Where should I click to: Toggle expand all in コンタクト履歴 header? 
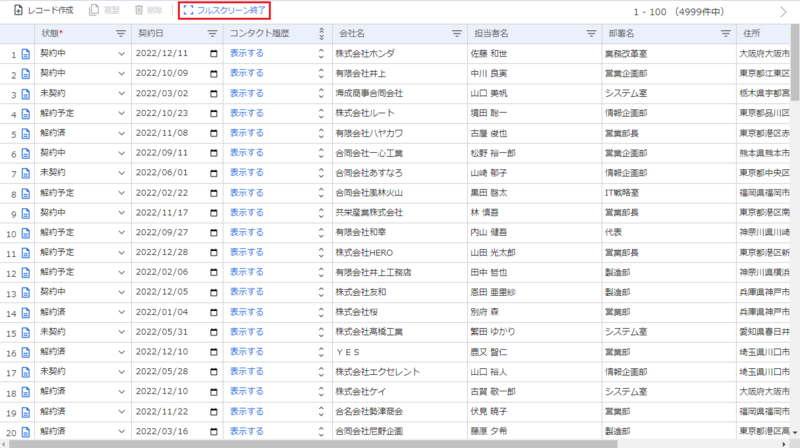321,33
